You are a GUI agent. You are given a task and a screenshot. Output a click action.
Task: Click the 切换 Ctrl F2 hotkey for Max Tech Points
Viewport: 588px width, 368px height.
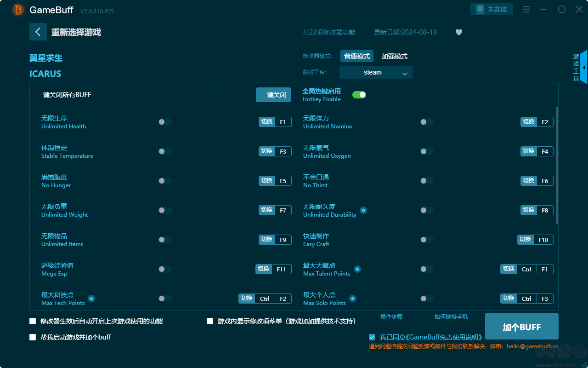pyautogui.click(x=265, y=299)
